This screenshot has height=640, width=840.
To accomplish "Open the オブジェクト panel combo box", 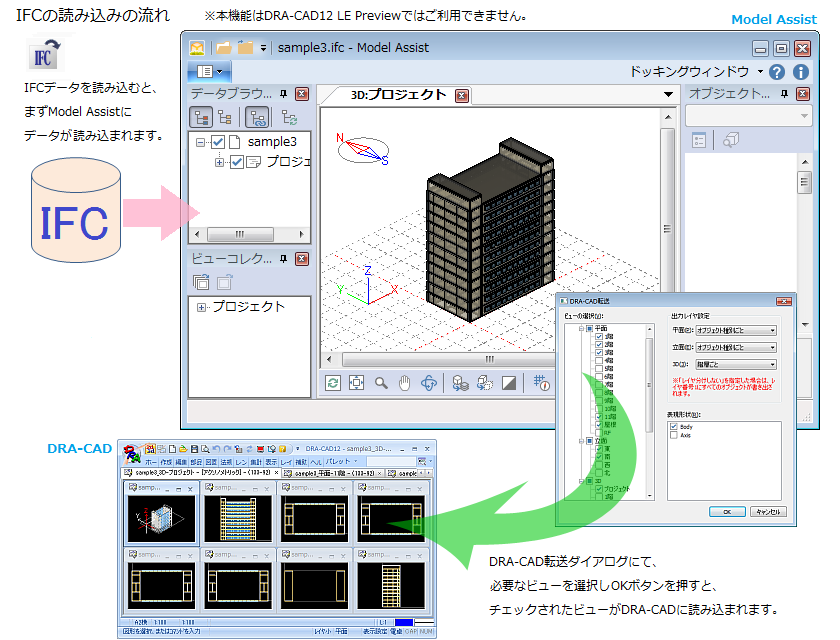I will 748,116.
